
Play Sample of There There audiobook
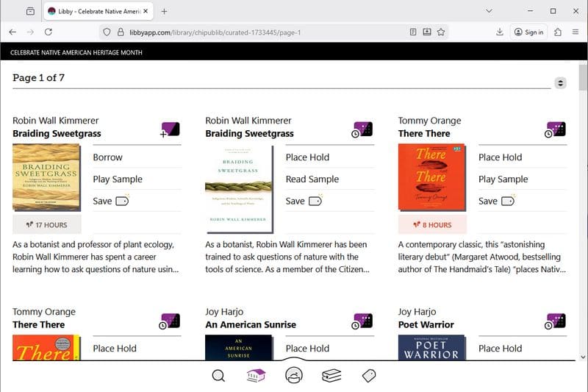pos(503,179)
